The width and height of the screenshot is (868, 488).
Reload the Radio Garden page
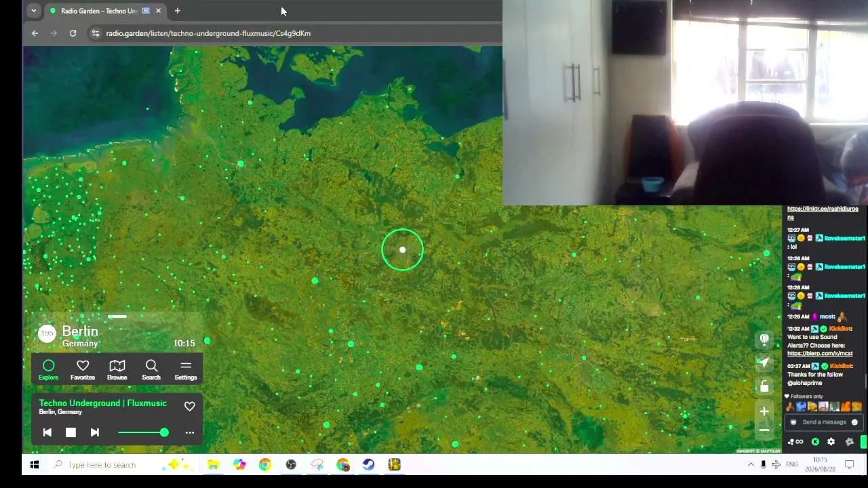tap(73, 33)
